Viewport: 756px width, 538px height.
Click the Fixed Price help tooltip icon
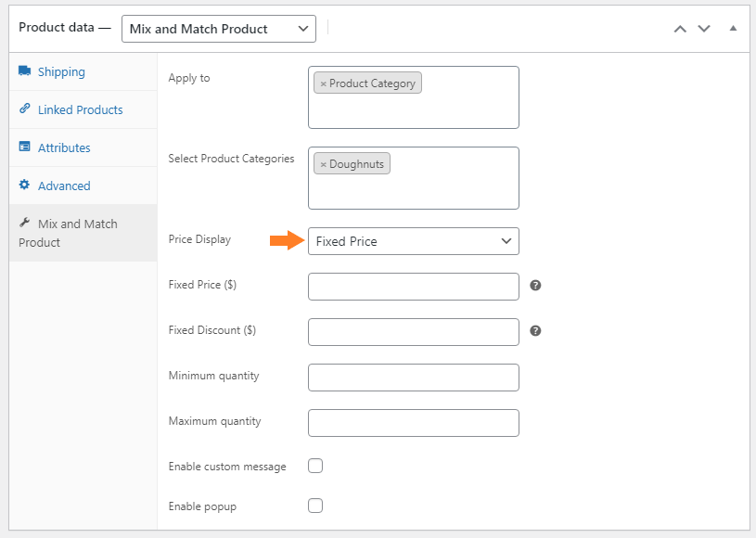click(535, 286)
